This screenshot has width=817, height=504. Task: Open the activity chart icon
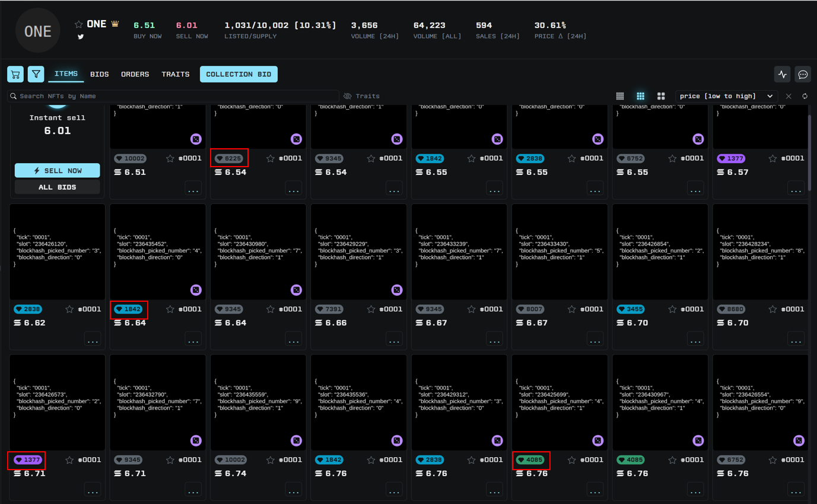[783, 74]
